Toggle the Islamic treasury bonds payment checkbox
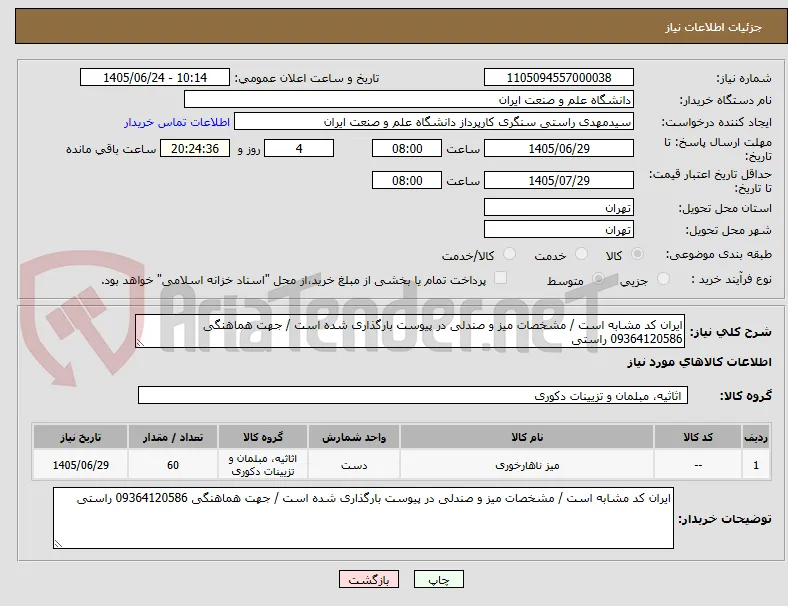Viewport: 788px width, 606px height. click(501, 278)
